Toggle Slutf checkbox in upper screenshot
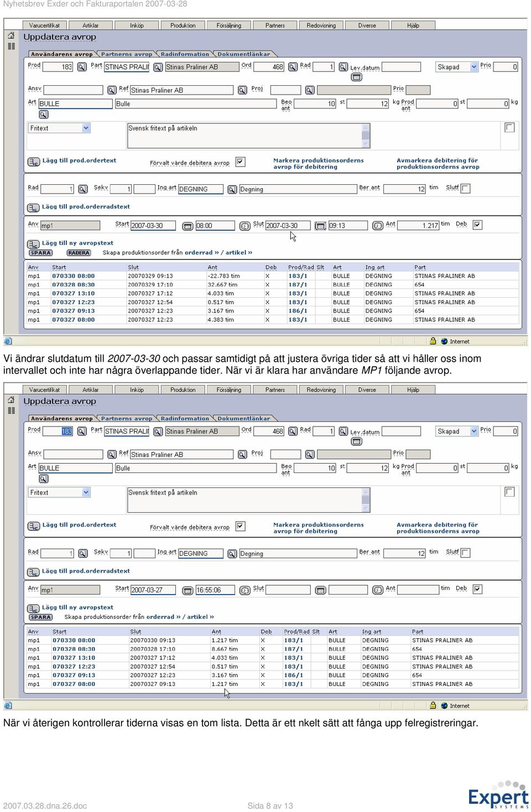Screen dimensions: 531x812 click(x=466, y=189)
